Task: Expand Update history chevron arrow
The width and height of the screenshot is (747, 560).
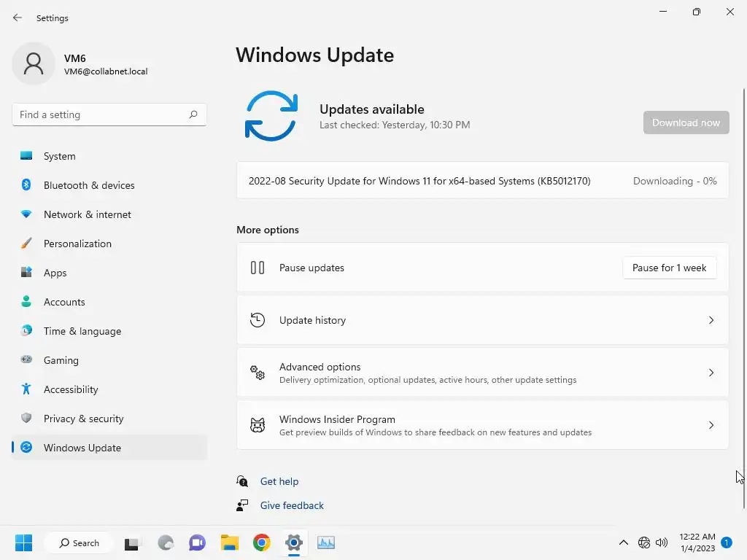Action: (711, 320)
